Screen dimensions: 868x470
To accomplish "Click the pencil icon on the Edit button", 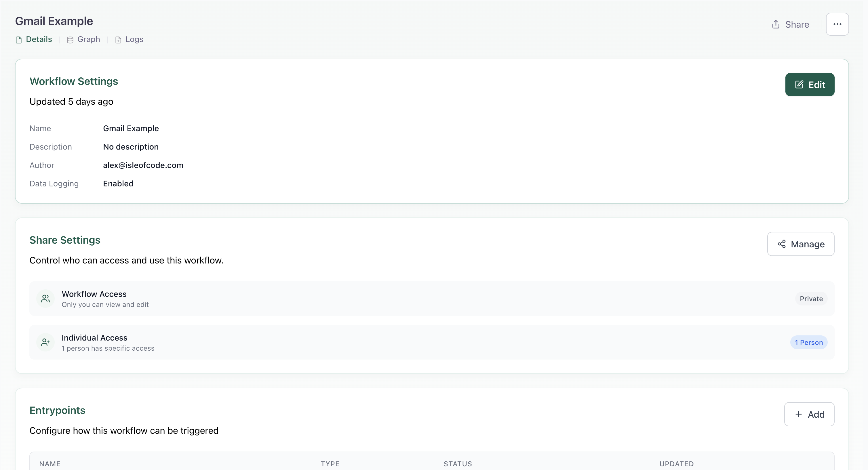I will pyautogui.click(x=799, y=85).
